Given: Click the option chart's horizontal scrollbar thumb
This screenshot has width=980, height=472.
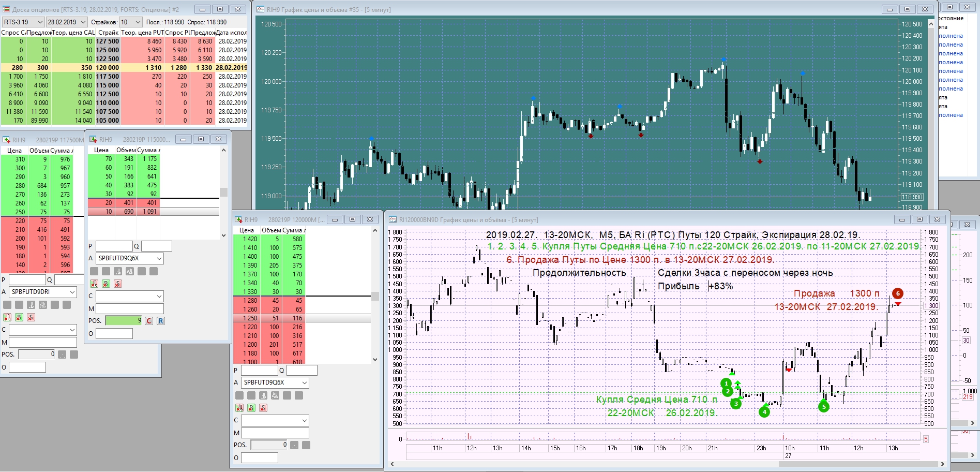Looking at the screenshot, I should tap(858, 464).
